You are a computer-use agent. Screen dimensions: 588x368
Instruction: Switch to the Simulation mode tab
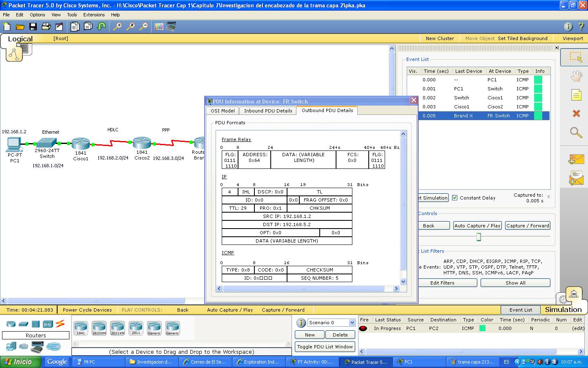pyautogui.click(x=563, y=310)
